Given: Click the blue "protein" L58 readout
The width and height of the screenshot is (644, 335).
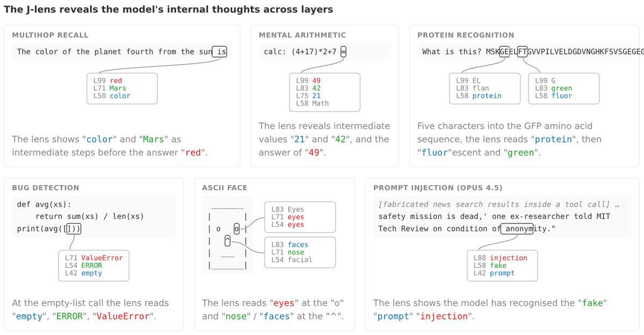Looking at the screenshot, I should [487, 96].
